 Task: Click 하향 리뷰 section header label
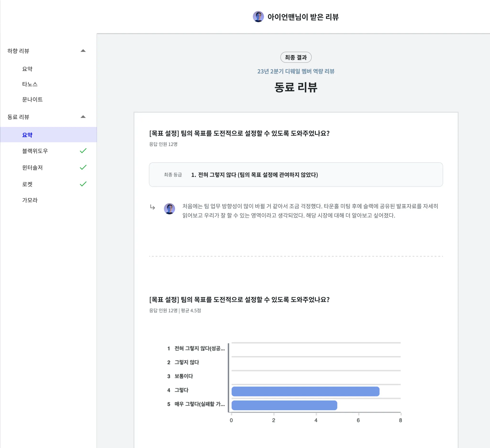coord(18,51)
